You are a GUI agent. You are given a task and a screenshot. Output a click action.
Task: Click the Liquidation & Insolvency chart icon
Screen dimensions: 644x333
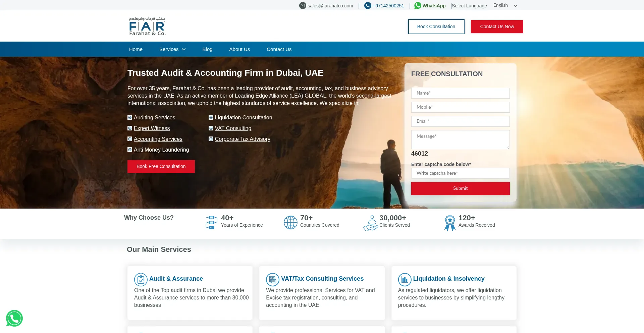coord(405,279)
